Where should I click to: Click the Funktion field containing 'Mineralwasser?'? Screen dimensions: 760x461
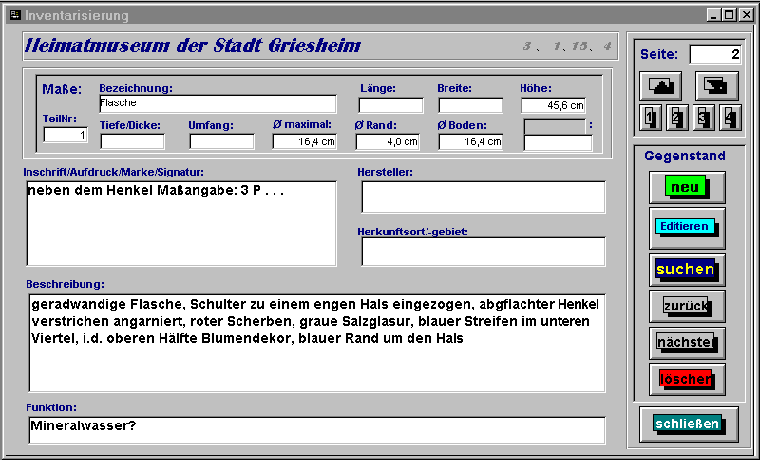point(317,430)
